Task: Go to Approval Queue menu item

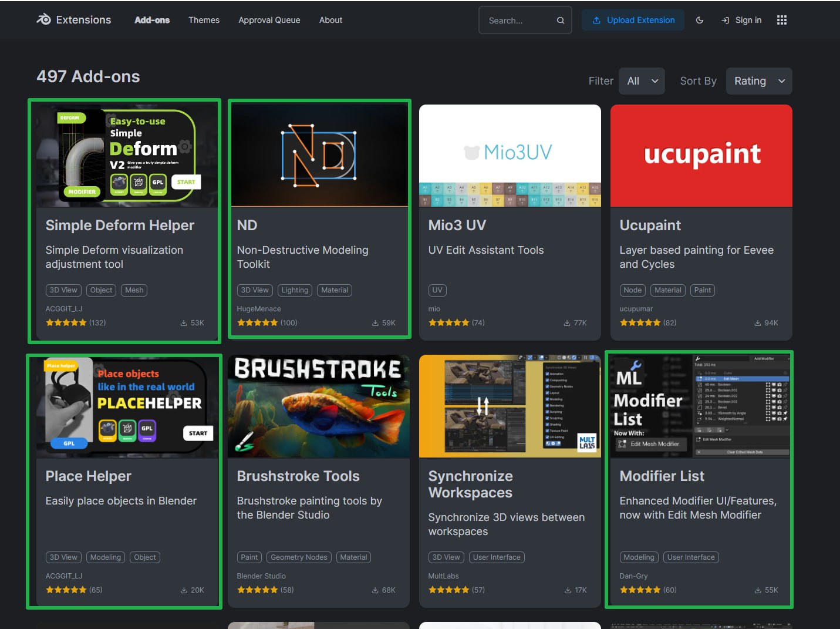Action: click(x=269, y=20)
